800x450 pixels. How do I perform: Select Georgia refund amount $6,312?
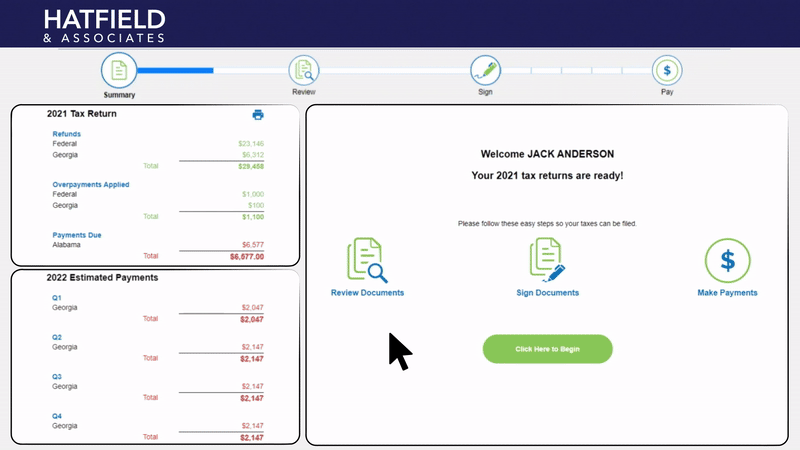253,155
